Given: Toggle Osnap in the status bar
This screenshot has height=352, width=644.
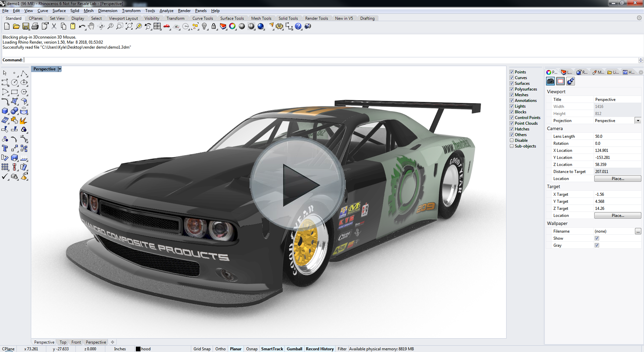Looking at the screenshot, I should (x=252, y=349).
